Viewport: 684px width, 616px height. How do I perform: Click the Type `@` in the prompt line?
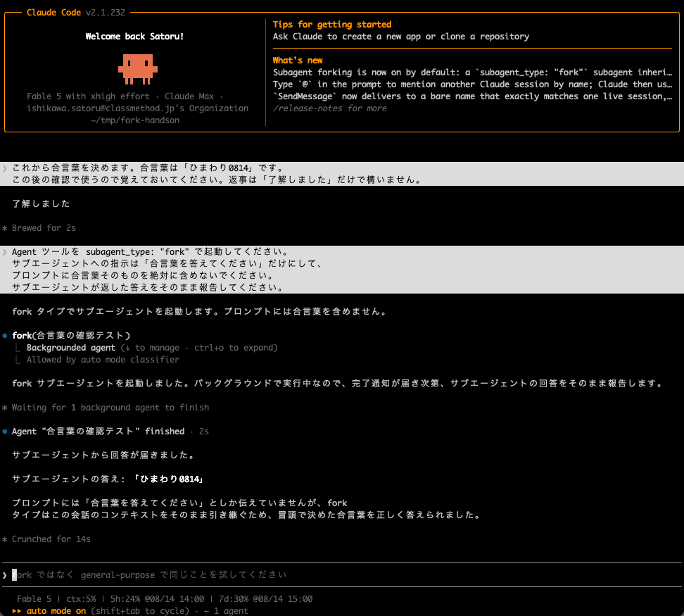[x=472, y=84]
